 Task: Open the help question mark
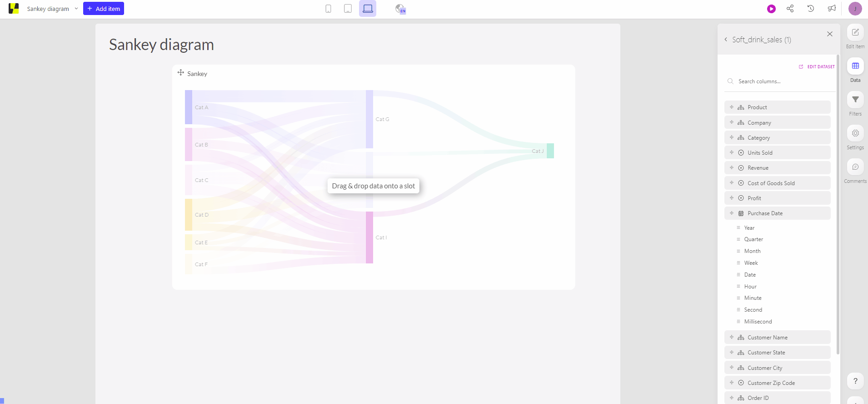point(855,381)
